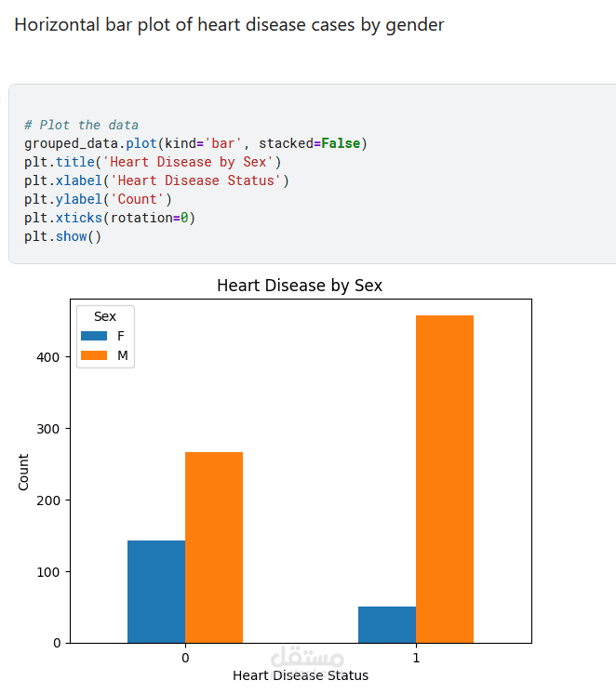Image resolution: width=616 pixels, height=694 pixels.
Task: Select the blue female bar for status 0
Action: (156, 592)
